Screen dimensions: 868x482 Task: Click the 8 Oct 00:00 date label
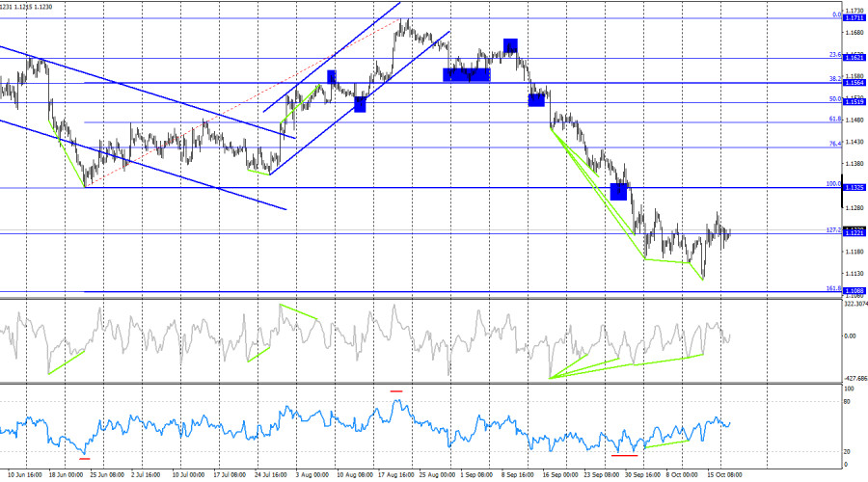pyautogui.click(x=682, y=475)
